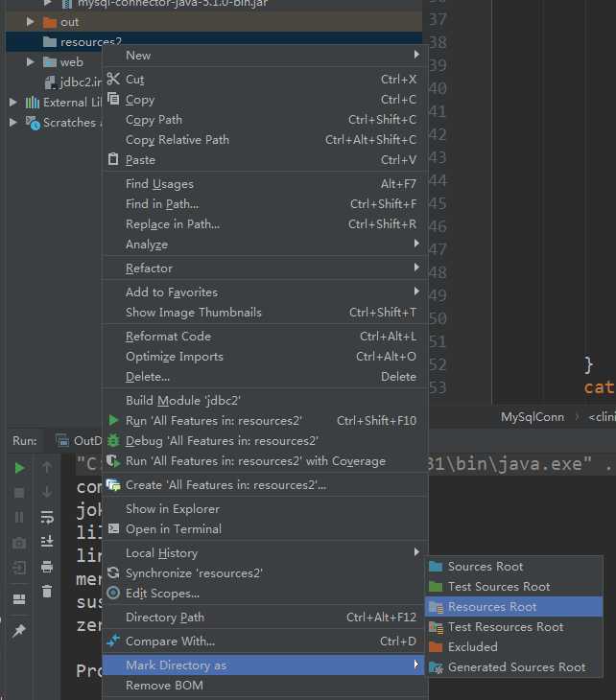Click Reformat Code menu entry

tap(264, 337)
